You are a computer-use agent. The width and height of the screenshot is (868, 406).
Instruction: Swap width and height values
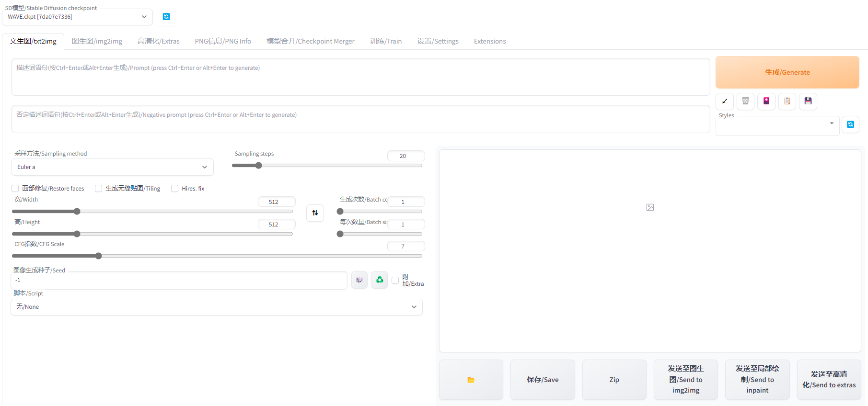(x=315, y=213)
